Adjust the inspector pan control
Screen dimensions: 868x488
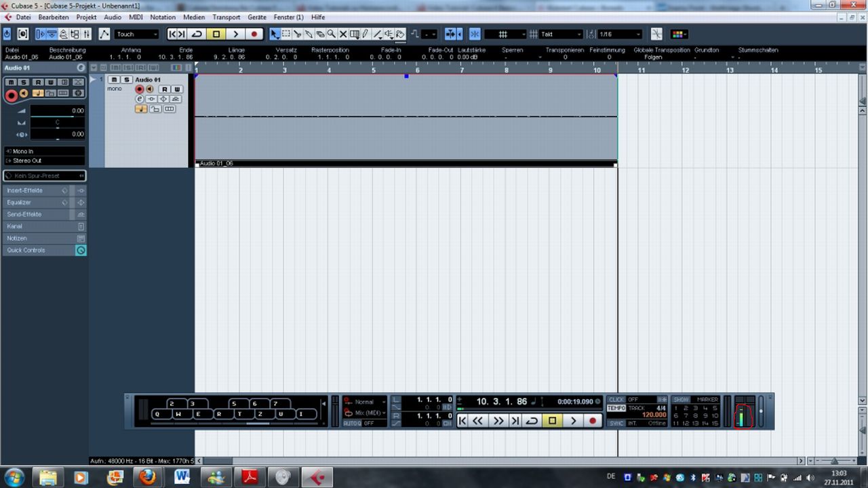click(58, 123)
